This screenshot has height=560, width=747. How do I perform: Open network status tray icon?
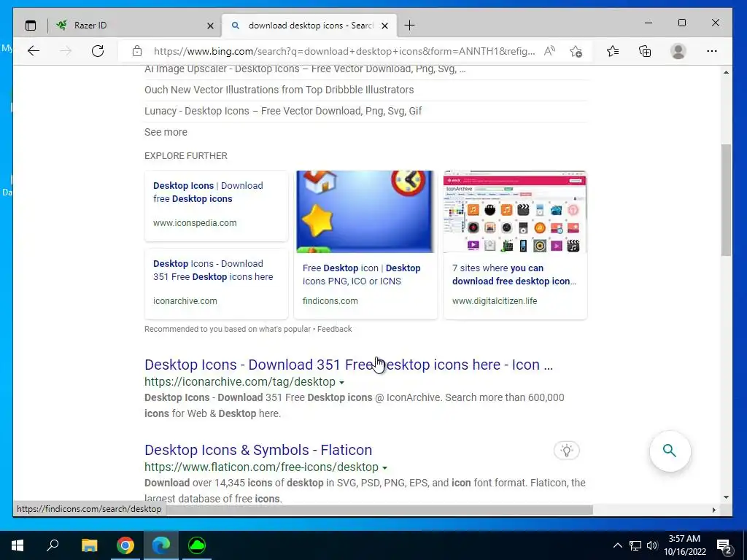coord(635,545)
